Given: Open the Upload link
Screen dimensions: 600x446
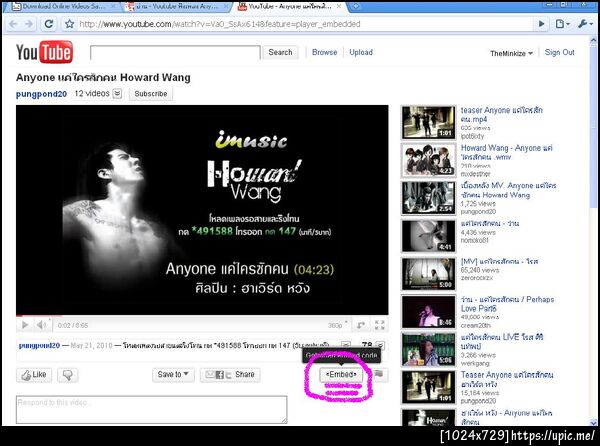Looking at the screenshot, I should 361,52.
